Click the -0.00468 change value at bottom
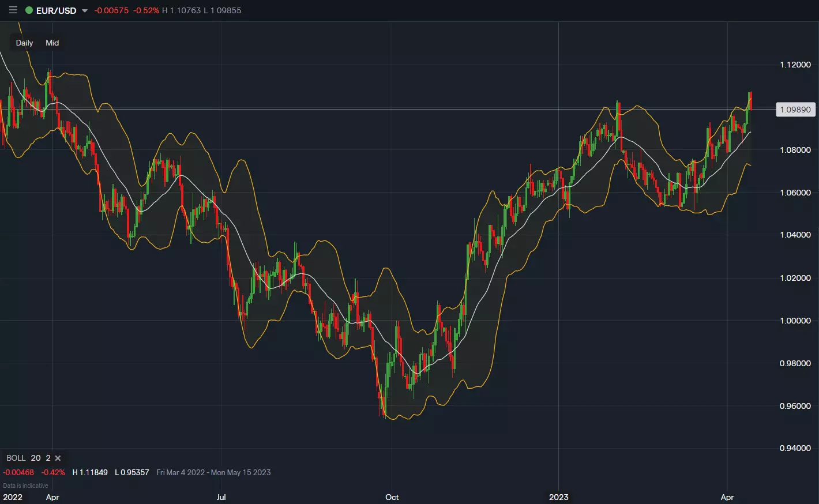The image size is (819, 504). pyautogui.click(x=18, y=472)
